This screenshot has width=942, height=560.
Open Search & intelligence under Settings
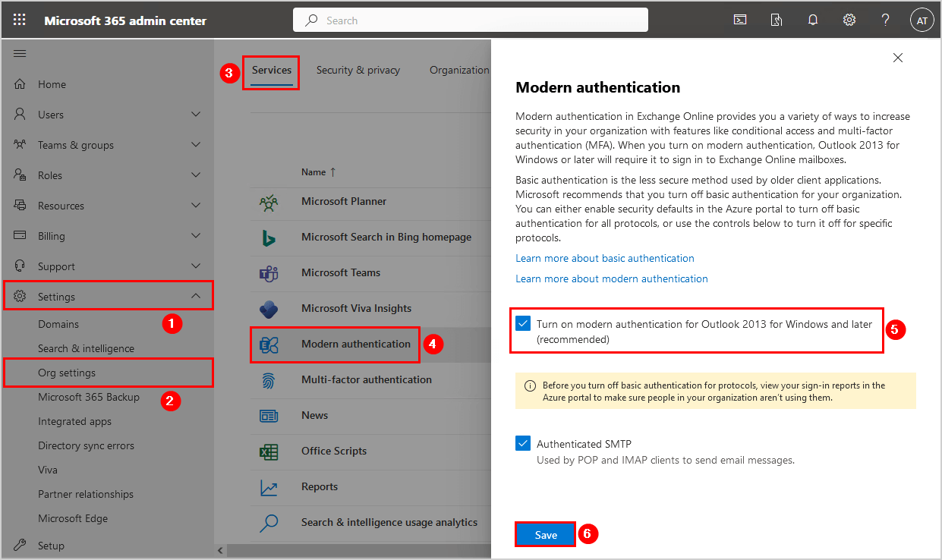[x=86, y=348]
